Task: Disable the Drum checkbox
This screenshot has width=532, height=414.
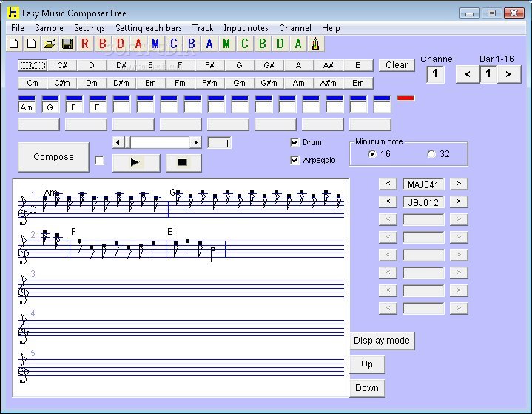Action: [x=294, y=142]
